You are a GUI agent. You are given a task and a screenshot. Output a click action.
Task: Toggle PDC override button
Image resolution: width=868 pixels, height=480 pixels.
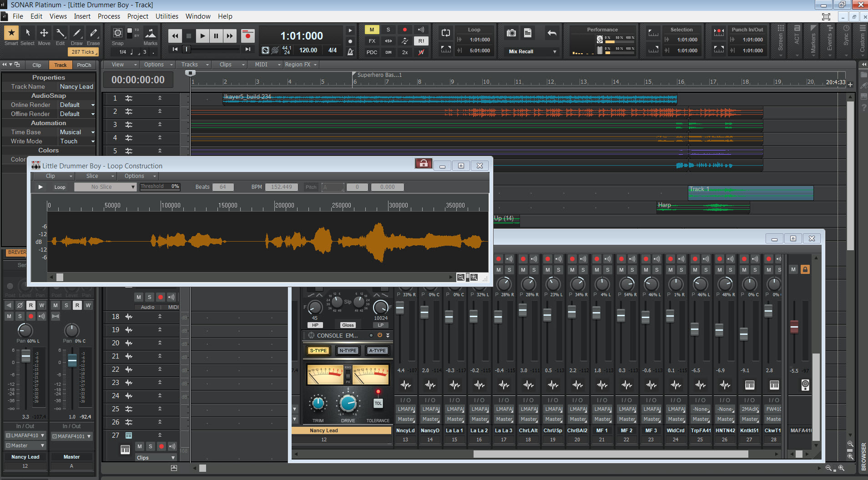pyautogui.click(x=372, y=52)
